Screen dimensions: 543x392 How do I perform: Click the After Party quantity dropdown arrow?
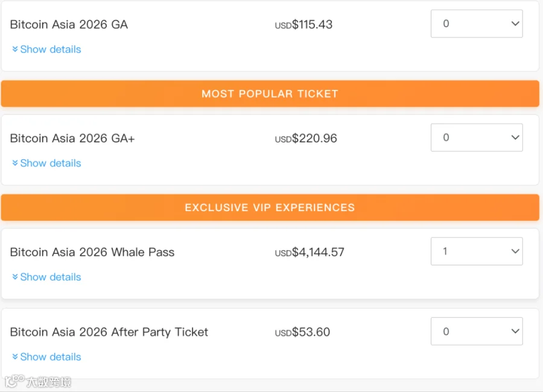tap(515, 332)
